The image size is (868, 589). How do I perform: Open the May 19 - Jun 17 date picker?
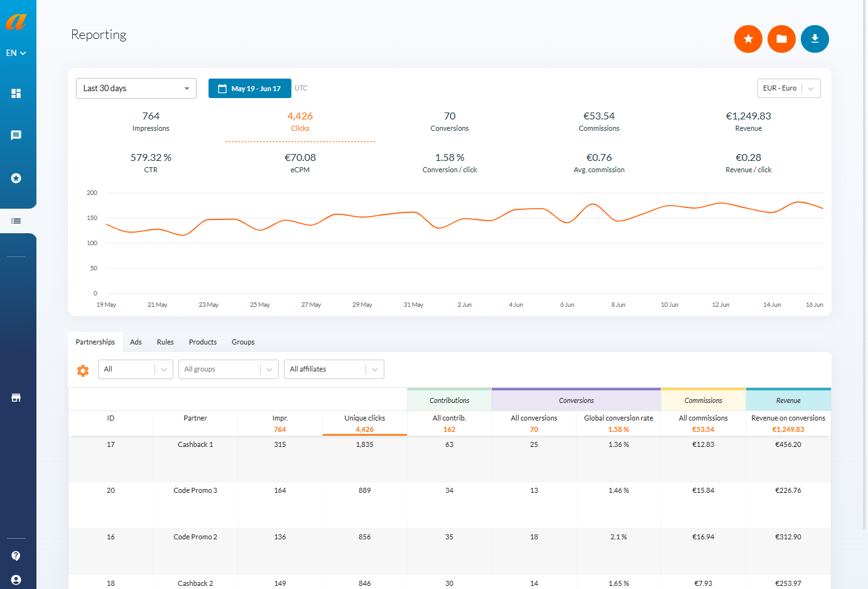click(250, 89)
